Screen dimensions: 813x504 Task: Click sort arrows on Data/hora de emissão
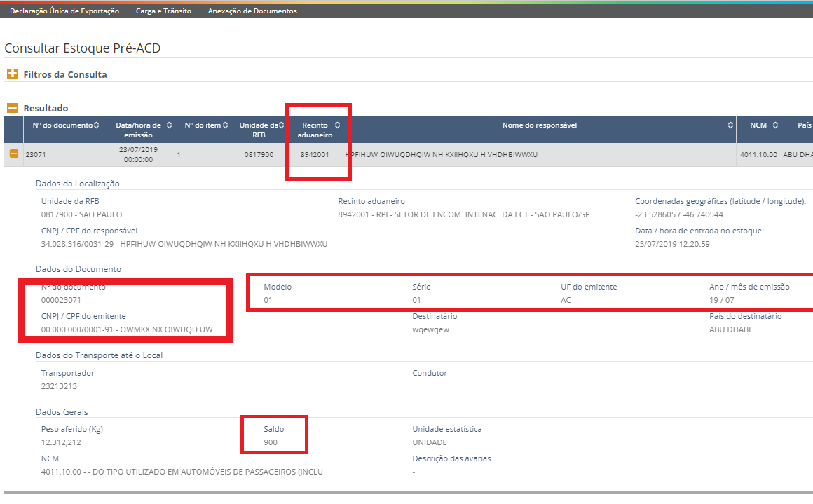[169, 125]
